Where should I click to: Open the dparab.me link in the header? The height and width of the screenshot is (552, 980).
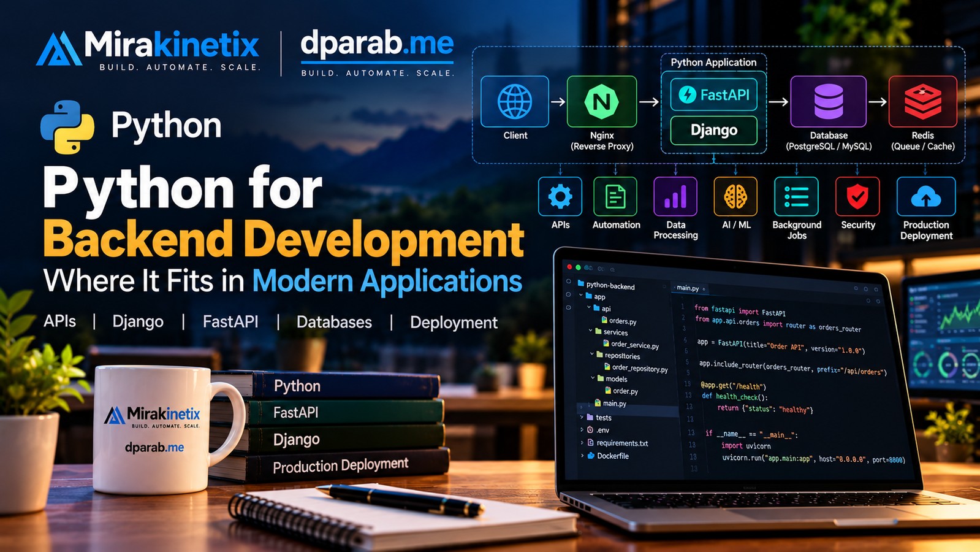tap(377, 44)
